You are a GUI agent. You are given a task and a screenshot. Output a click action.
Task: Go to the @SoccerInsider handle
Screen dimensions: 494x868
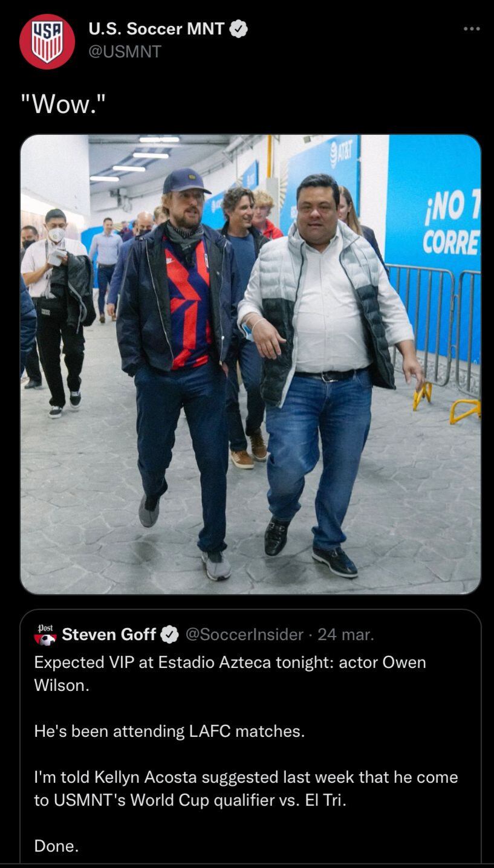click(x=244, y=635)
